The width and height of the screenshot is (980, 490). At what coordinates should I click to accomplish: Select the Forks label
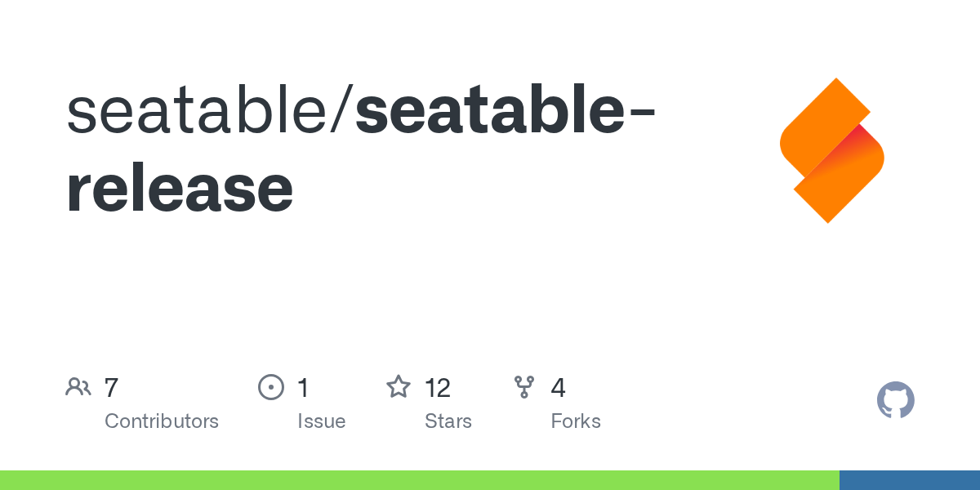576,421
